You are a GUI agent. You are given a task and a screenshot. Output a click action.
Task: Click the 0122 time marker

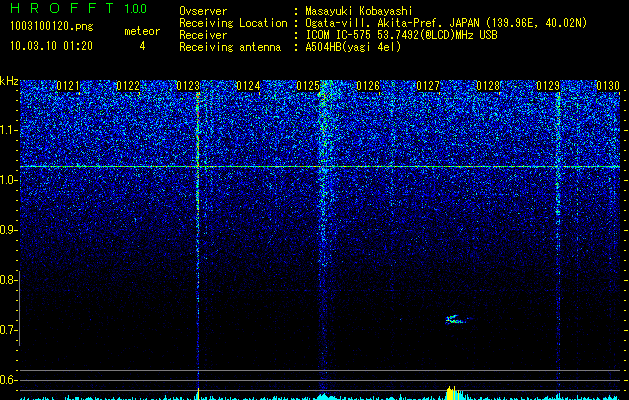(128, 86)
